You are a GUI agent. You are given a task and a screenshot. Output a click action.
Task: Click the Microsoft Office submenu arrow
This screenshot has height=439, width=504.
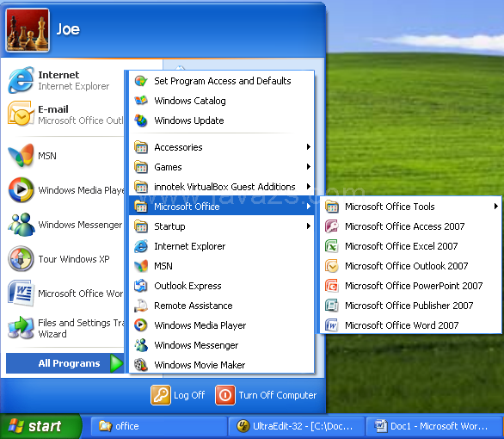click(309, 206)
